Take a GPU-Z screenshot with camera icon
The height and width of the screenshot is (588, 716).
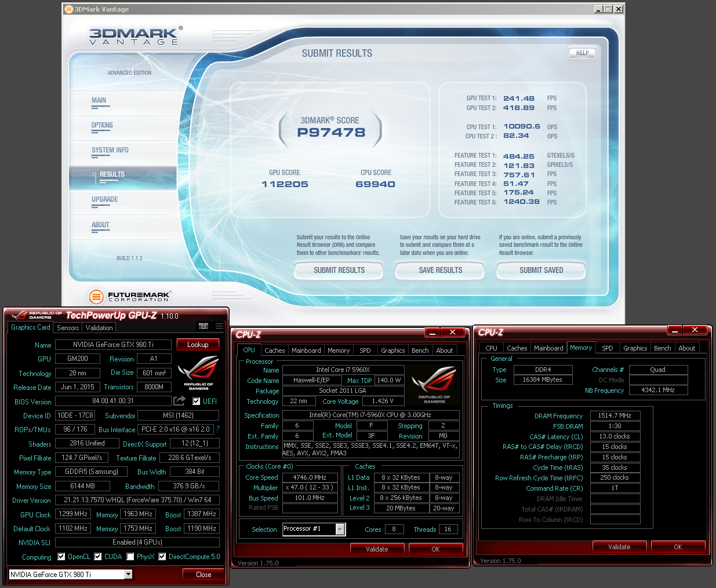coord(203,327)
